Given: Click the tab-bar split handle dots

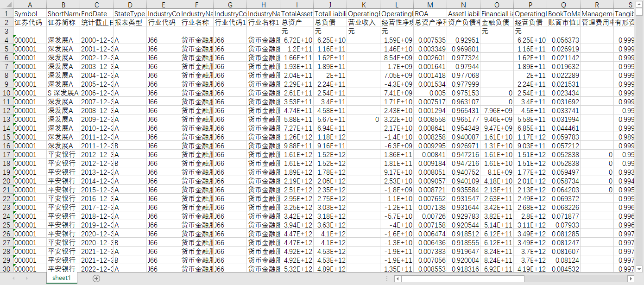Looking at the screenshot, I should point(387,279).
